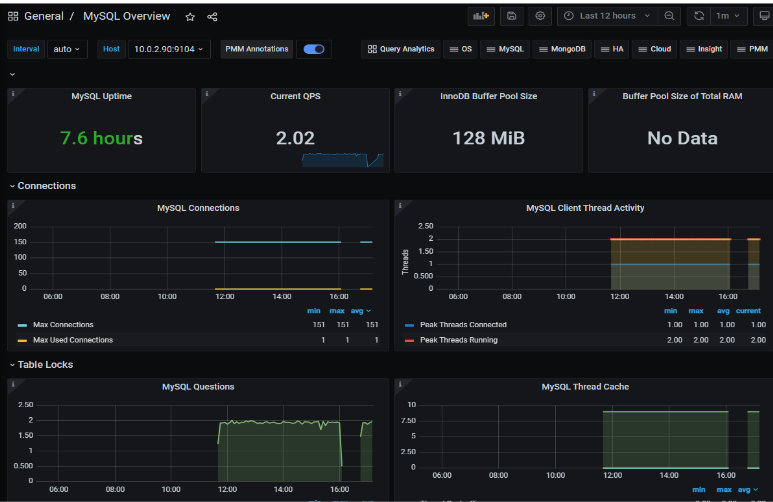Open info icon on MySQL Client Thread Activity panel
Screen dimensions: 773x502
click(400, 205)
